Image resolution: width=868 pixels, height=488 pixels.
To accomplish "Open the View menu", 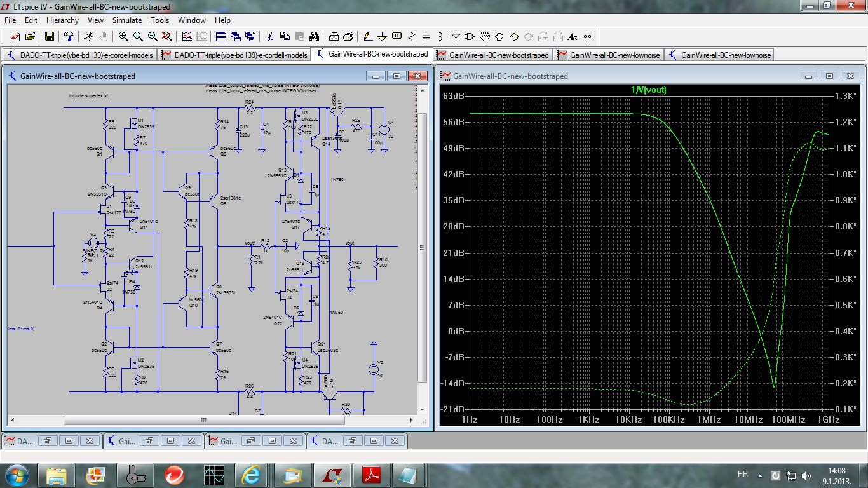I will click(95, 20).
